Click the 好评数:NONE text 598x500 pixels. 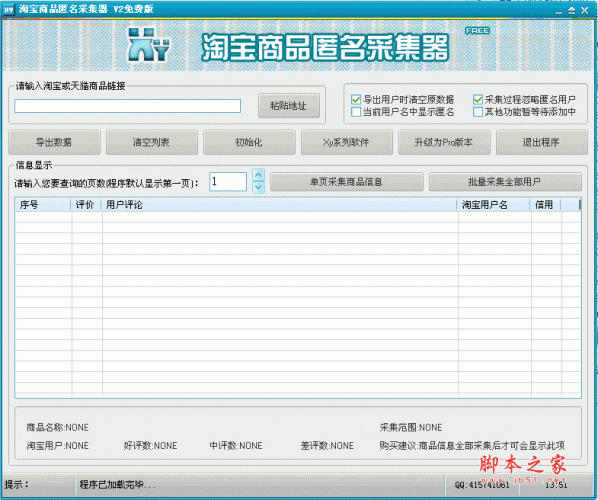click(x=150, y=445)
